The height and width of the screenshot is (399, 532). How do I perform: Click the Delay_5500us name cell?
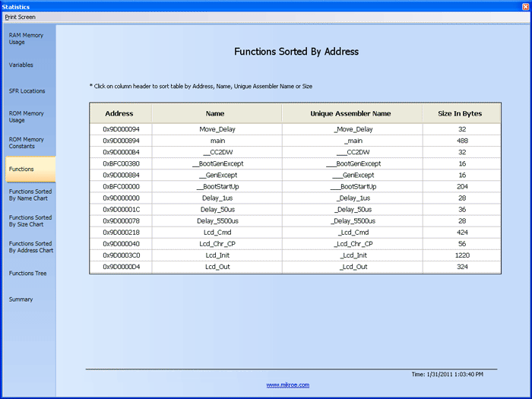217,221
